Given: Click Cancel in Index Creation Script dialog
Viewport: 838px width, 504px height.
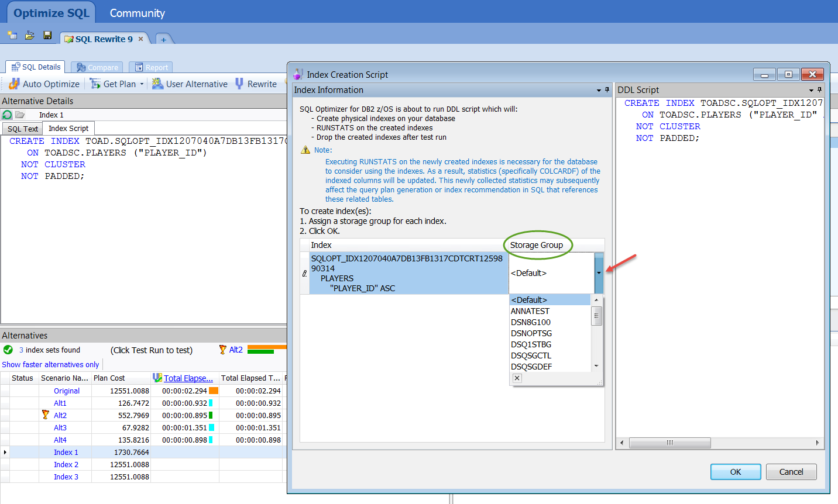Looking at the screenshot, I should tap(791, 472).
